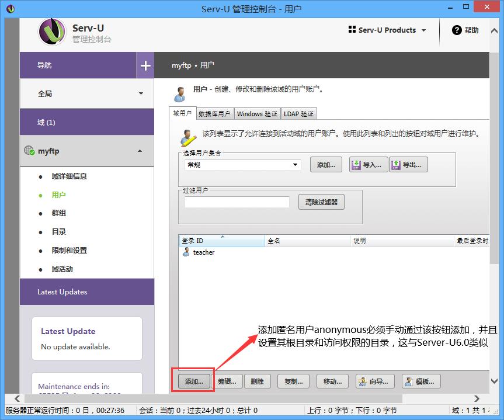Switch to the LDAP 验证 tab

[298, 114]
